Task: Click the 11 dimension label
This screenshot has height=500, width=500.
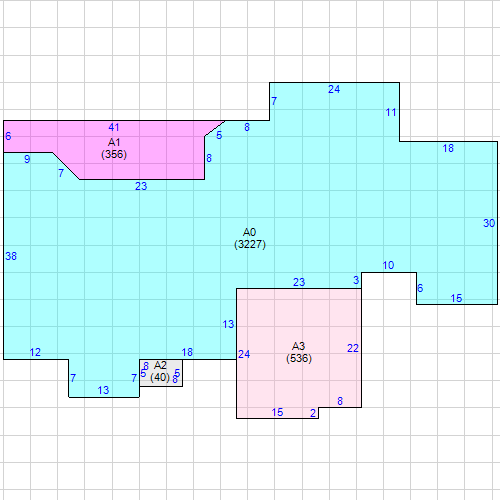Action: pyautogui.click(x=391, y=112)
